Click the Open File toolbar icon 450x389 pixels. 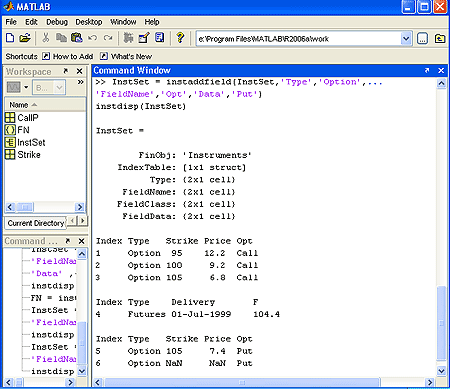pos(25,38)
